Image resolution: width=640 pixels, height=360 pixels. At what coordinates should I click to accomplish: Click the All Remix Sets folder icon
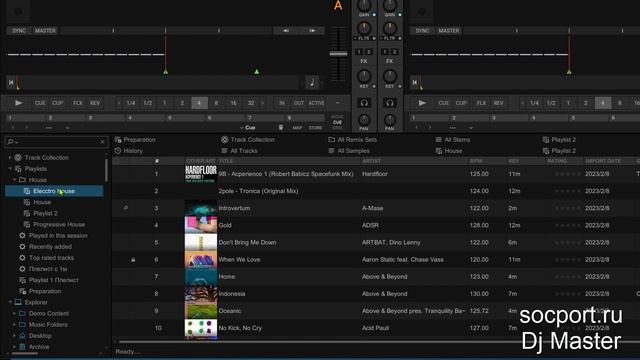tap(331, 140)
